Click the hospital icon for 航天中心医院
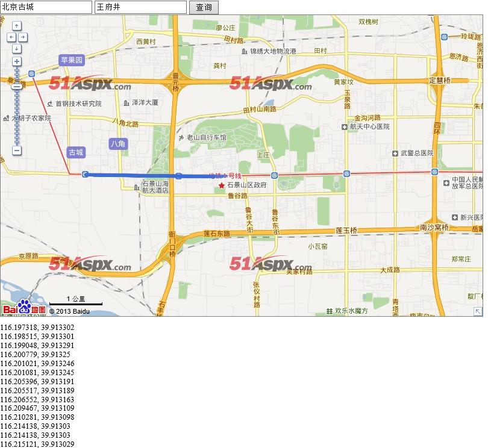 345,127
